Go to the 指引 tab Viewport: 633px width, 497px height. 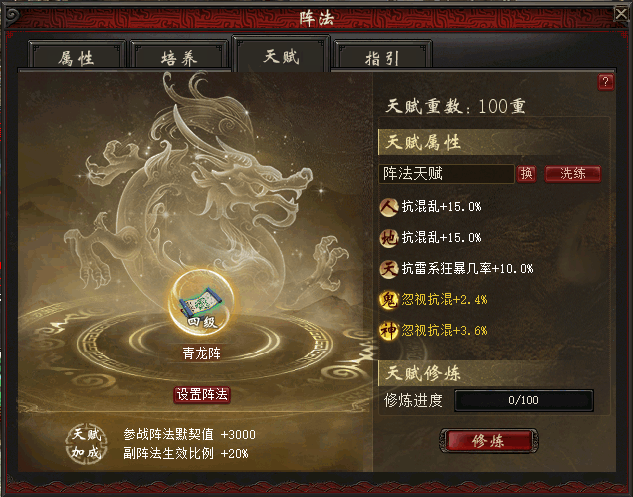tap(382, 58)
